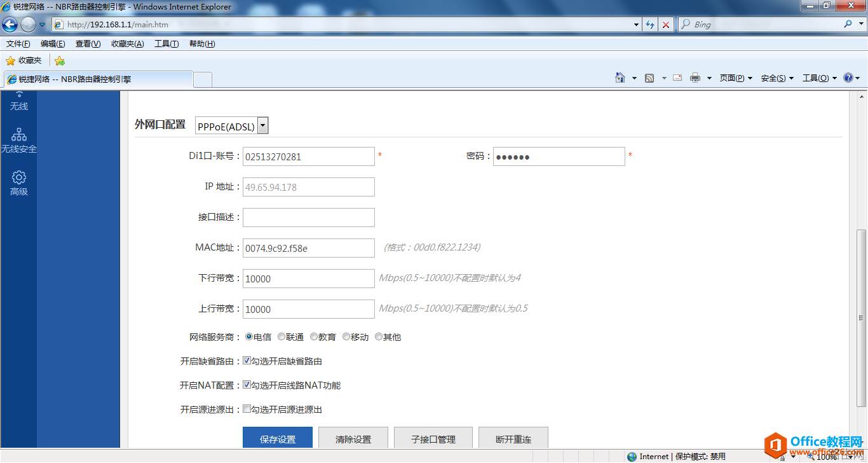
Task: Click the search magnifier icon
Action: (848, 24)
